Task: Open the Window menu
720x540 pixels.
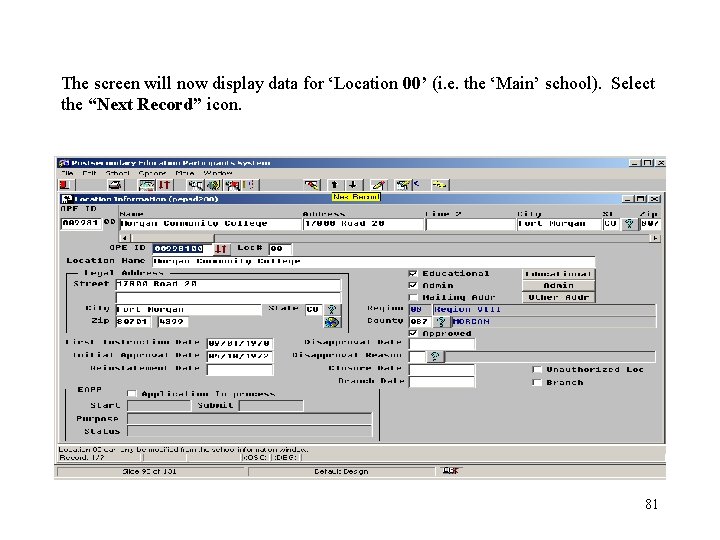Action: pos(218,173)
